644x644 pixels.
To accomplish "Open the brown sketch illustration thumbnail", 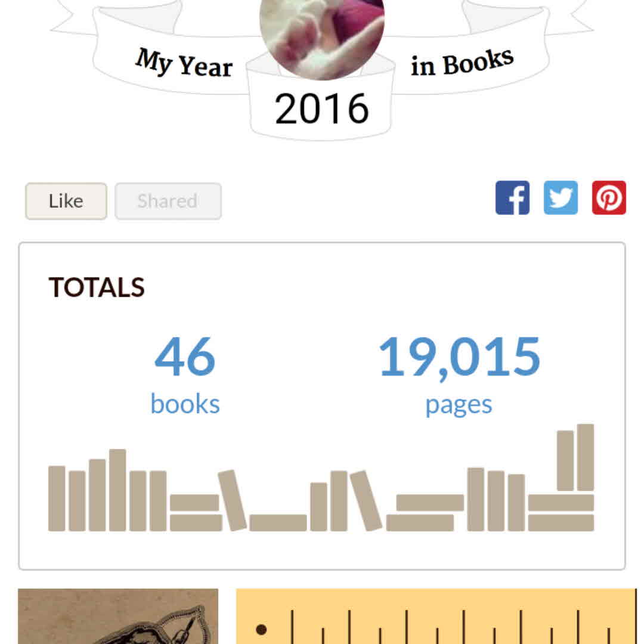I will (x=118, y=617).
